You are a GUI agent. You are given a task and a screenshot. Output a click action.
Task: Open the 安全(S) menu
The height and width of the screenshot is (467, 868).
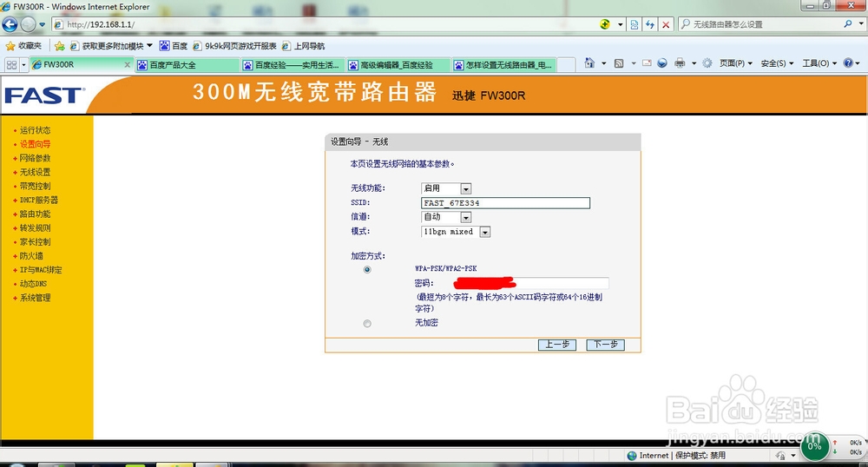(777, 63)
